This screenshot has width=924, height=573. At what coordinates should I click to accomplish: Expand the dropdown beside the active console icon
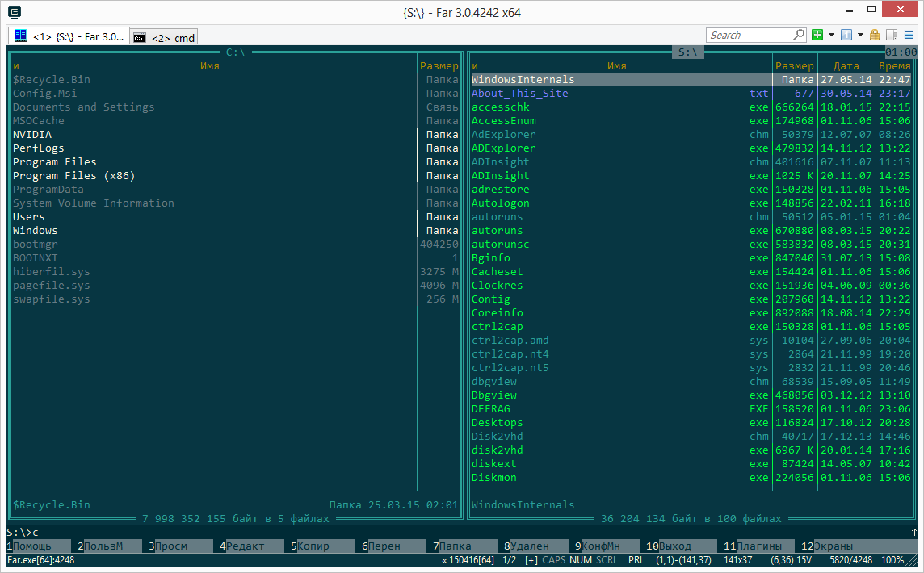tap(859, 35)
